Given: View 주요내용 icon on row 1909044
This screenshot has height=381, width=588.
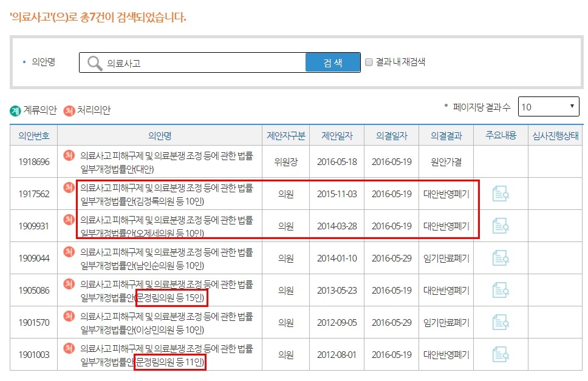Looking at the screenshot, I should tap(499, 258).
